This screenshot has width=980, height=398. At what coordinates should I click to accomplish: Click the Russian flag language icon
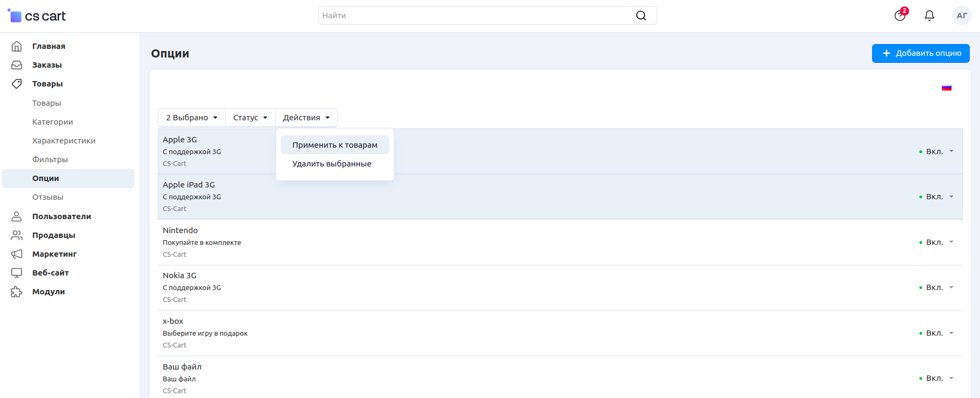(x=946, y=88)
